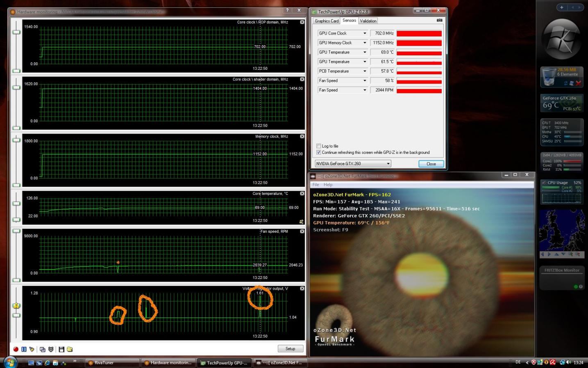Grab upper scale handle of Memory clock graph

click(16, 140)
